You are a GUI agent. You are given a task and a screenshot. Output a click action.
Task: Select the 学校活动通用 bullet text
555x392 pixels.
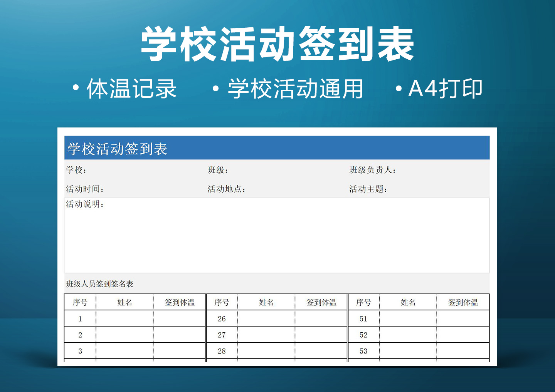[295, 89]
